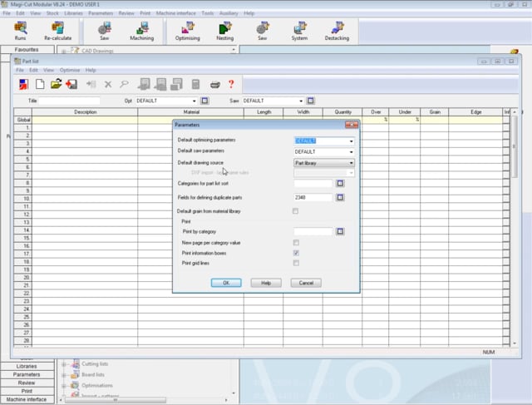
Task: Cancel the Parameters dialog
Action: coord(306,283)
